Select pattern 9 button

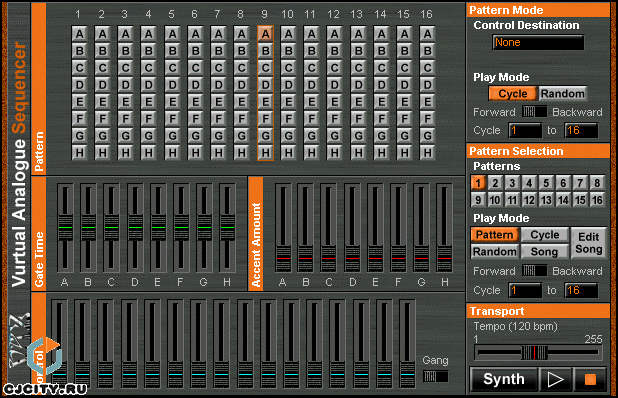point(478,200)
